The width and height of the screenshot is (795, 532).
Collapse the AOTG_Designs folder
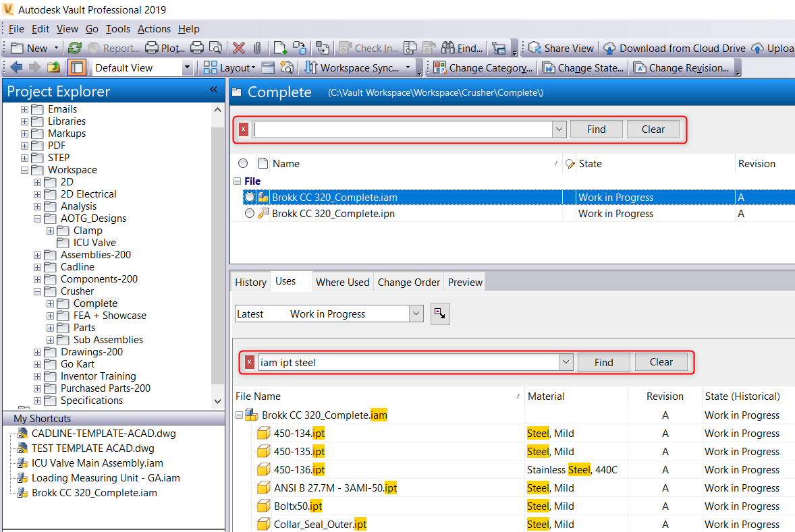(x=37, y=219)
